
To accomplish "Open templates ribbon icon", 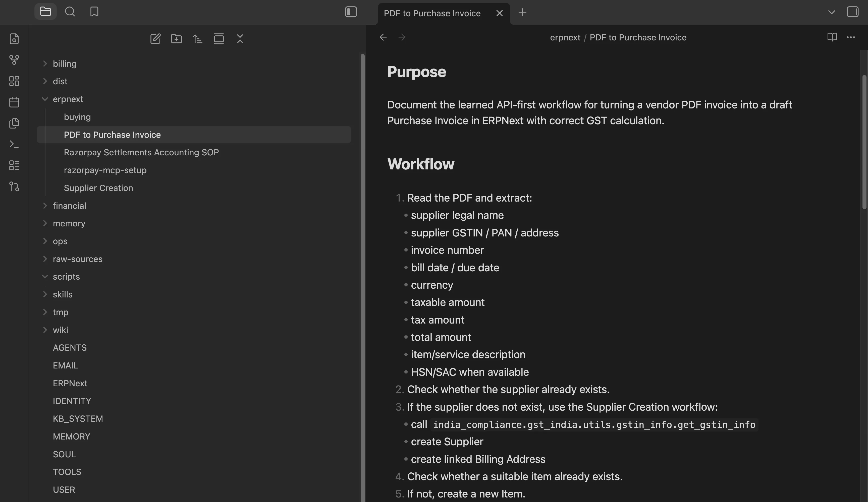I will 14,123.
